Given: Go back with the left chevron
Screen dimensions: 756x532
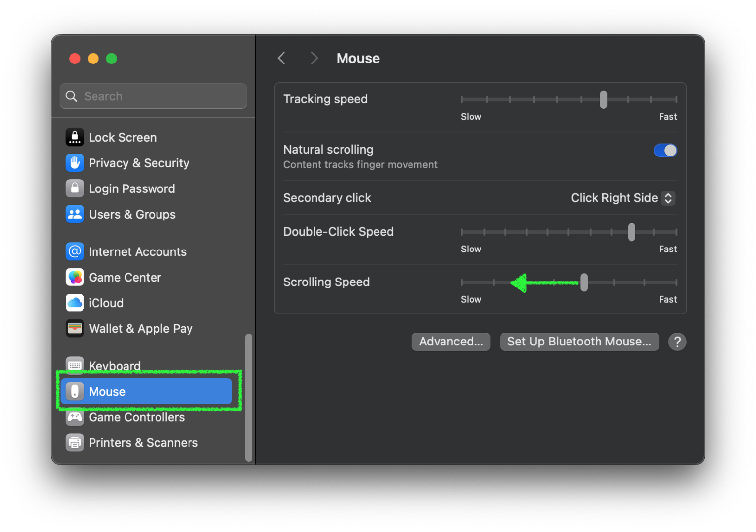Looking at the screenshot, I should 282,59.
